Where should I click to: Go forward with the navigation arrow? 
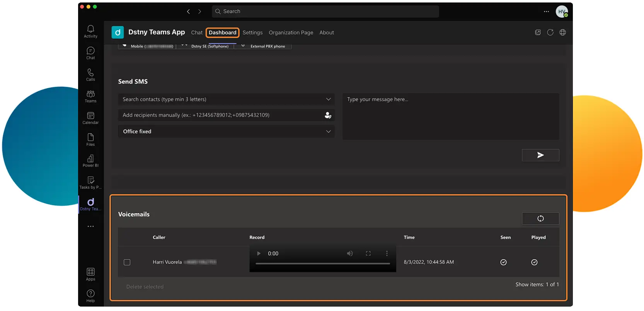click(199, 12)
